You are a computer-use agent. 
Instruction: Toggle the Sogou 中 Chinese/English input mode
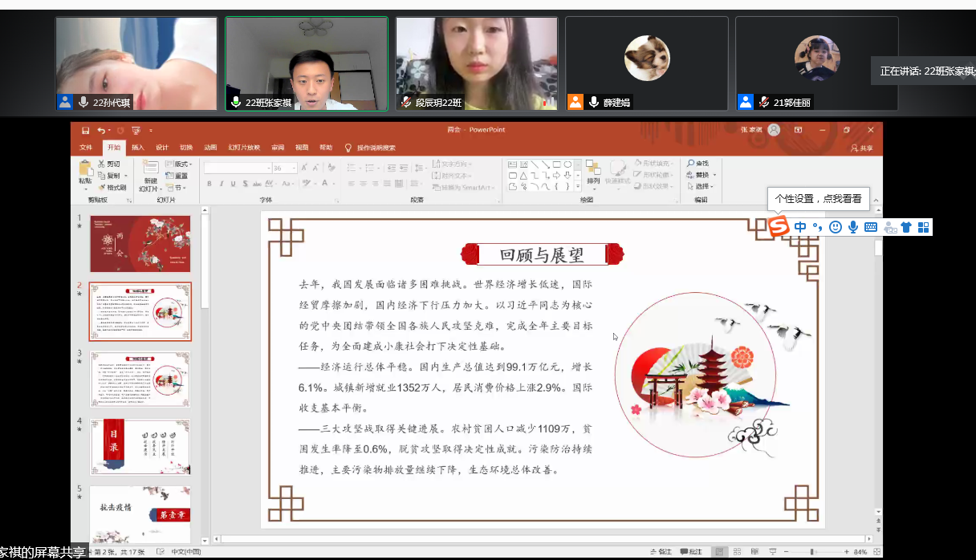coord(800,227)
